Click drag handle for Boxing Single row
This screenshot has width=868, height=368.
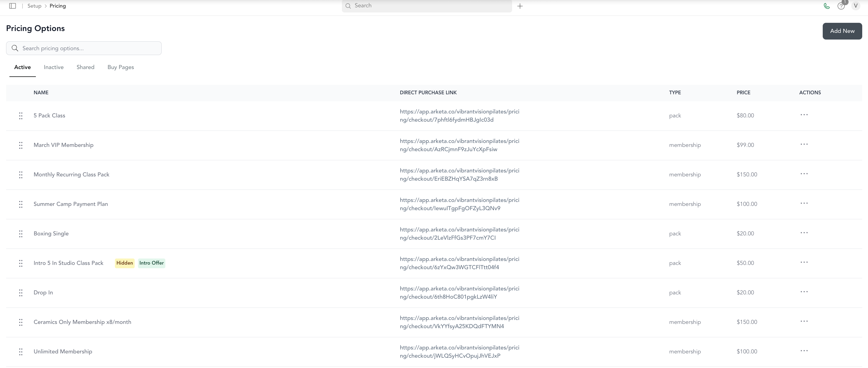pos(21,234)
